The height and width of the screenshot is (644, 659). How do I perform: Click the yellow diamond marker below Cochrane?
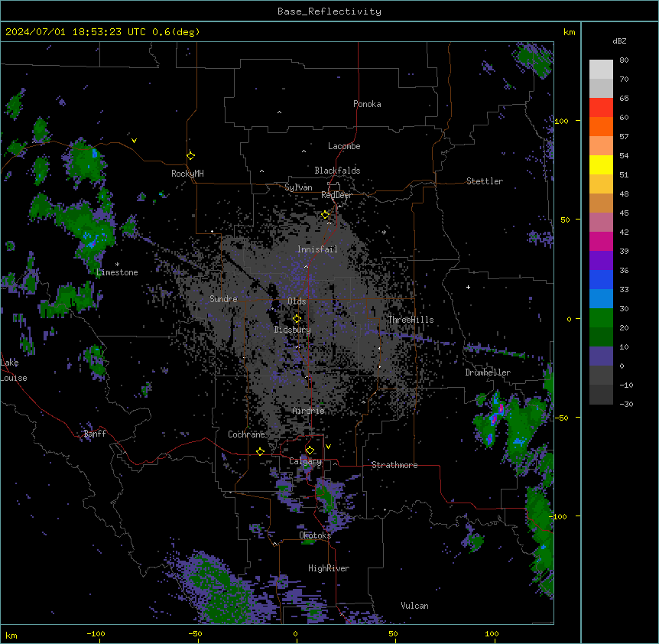point(260,451)
